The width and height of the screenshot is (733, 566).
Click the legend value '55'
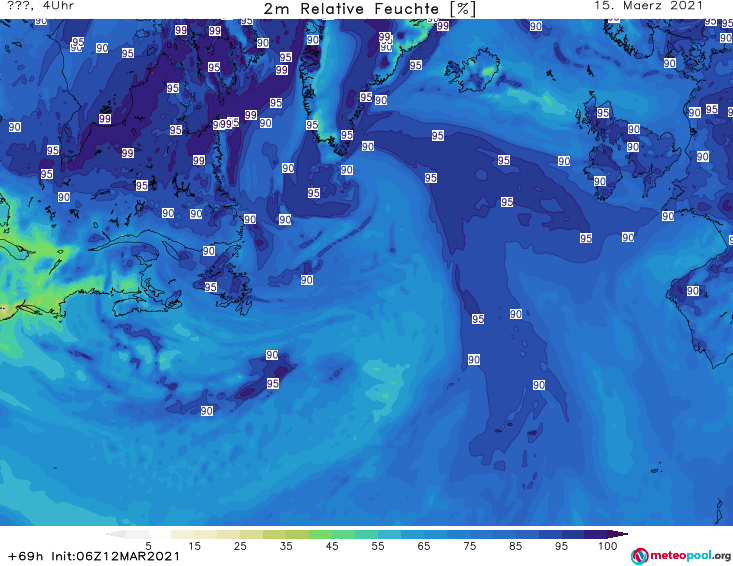[x=378, y=546]
